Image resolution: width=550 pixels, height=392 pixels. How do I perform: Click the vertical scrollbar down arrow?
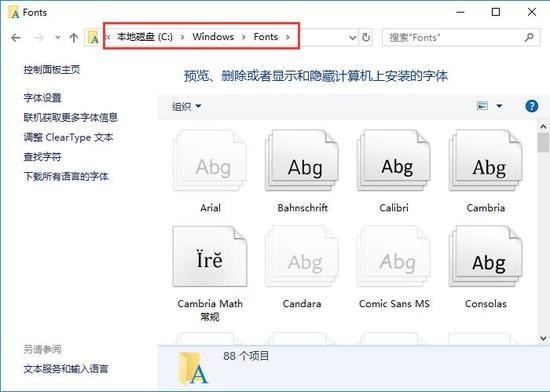click(x=543, y=338)
